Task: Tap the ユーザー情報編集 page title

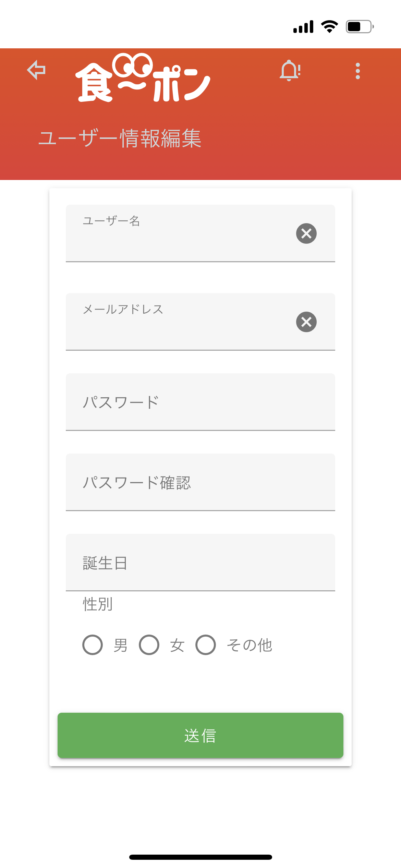Action: pos(120,138)
